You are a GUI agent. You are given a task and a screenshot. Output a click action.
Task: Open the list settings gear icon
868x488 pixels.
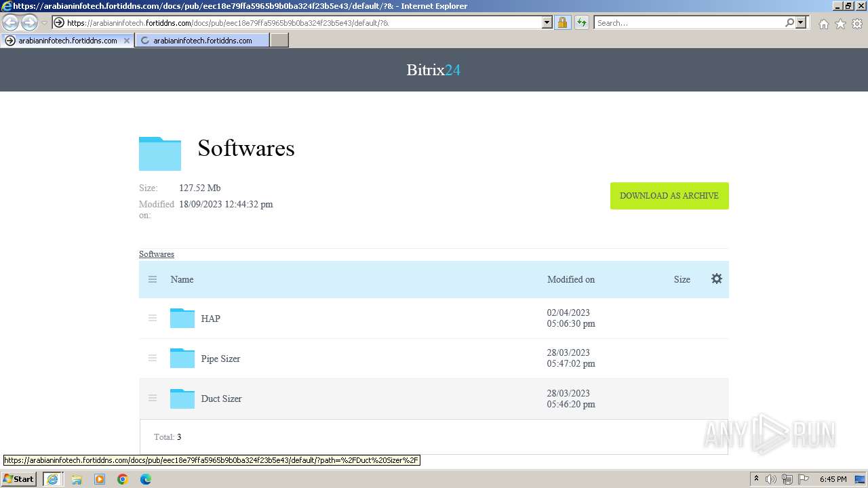(717, 279)
